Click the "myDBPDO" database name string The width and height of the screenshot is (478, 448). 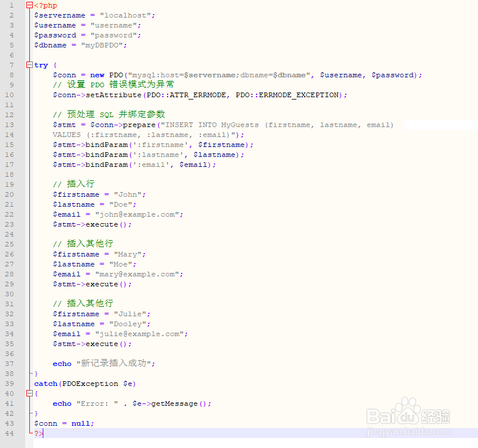click(x=103, y=45)
